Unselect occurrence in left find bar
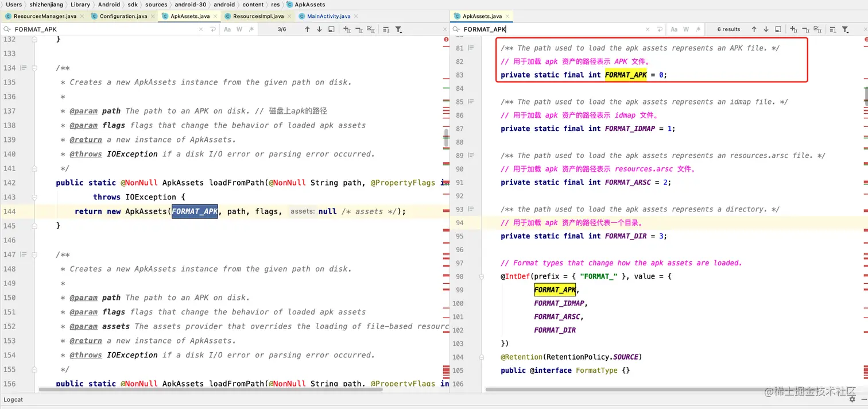 click(359, 29)
